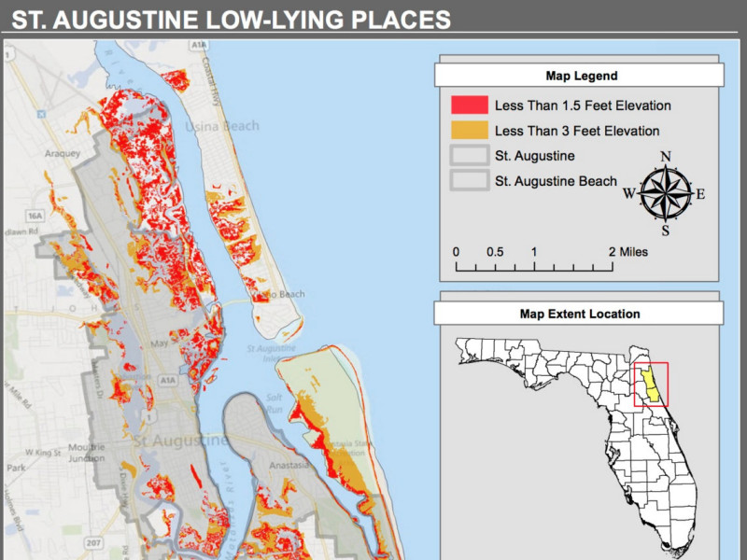Click the compass rose icon
The image size is (747, 560).
pyautogui.click(x=665, y=193)
